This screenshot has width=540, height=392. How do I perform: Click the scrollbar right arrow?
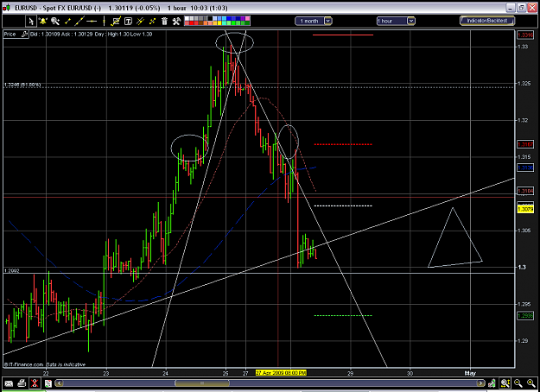480,383
